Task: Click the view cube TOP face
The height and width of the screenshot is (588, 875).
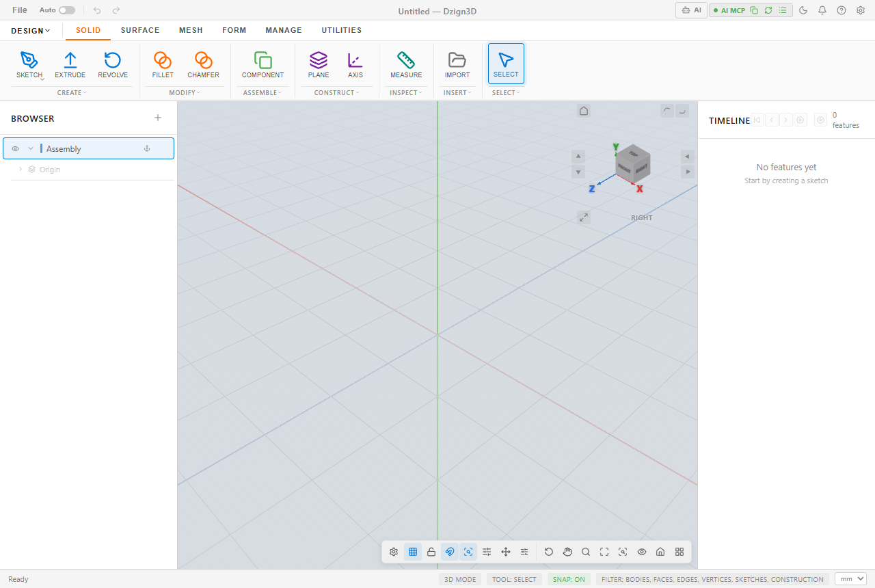Action: coord(634,153)
